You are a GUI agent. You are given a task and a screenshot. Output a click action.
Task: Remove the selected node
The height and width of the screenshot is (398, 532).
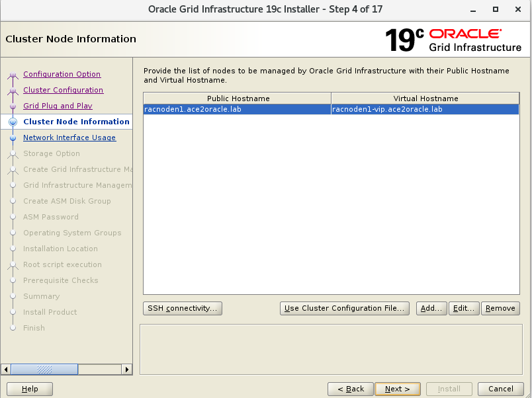click(x=500, y=308)
